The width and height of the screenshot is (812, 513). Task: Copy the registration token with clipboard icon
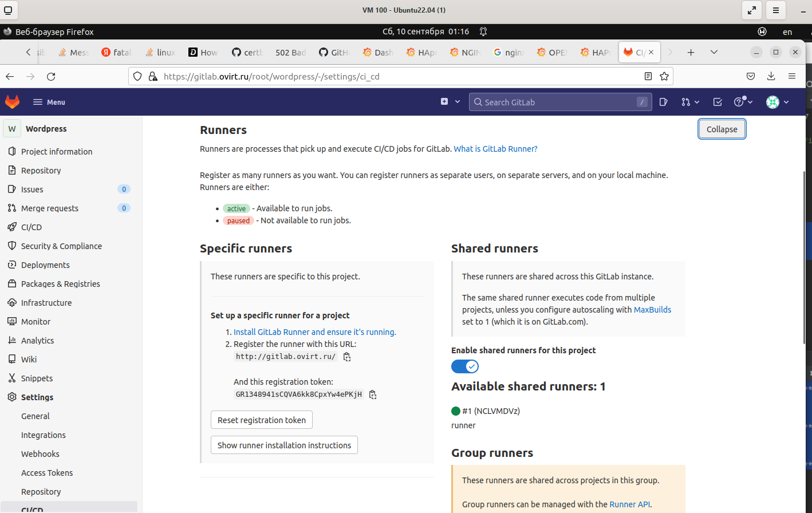[373, 394]
